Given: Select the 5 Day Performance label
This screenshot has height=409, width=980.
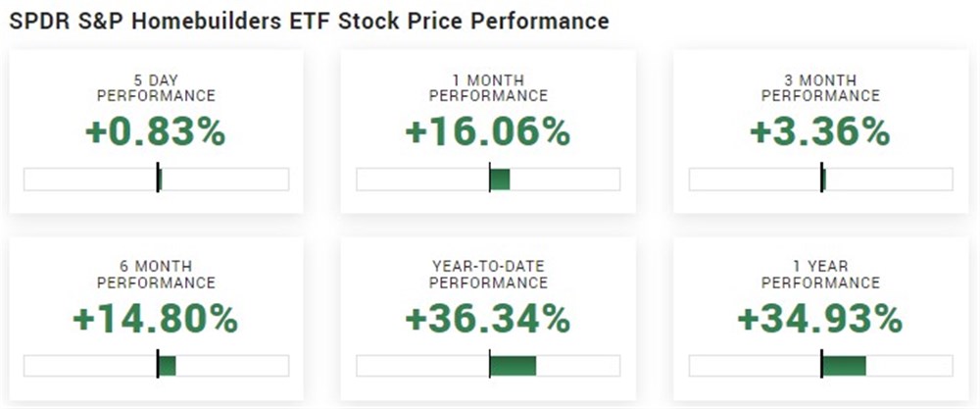Looking at the screenshot, I should [156, 88].
